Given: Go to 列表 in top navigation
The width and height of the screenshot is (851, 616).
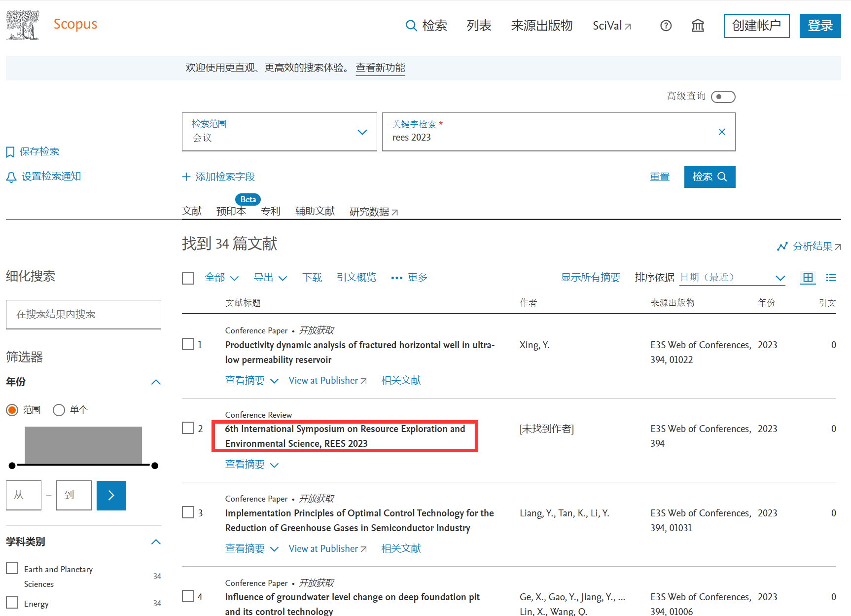Looking at the screenshot, I should pos(479,26).
